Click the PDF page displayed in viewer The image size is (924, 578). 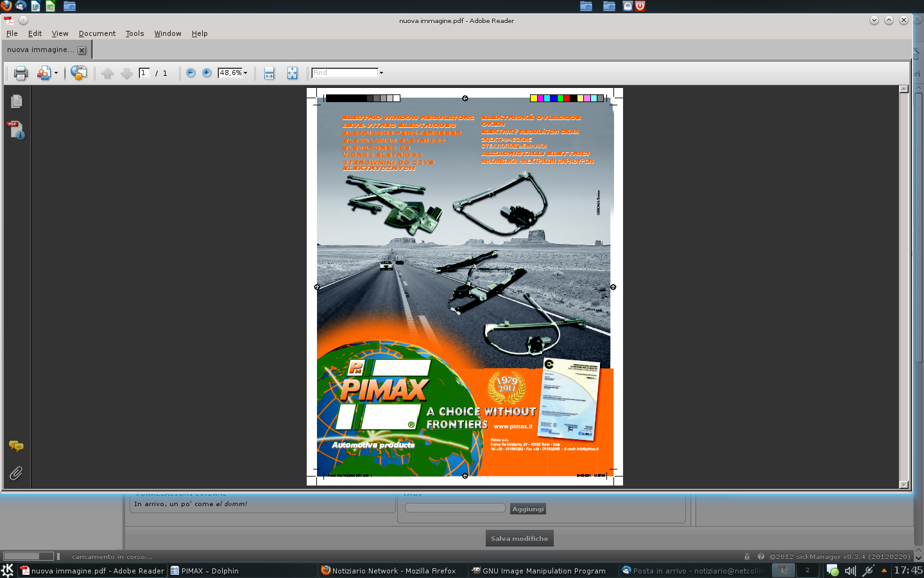(465, 286)
